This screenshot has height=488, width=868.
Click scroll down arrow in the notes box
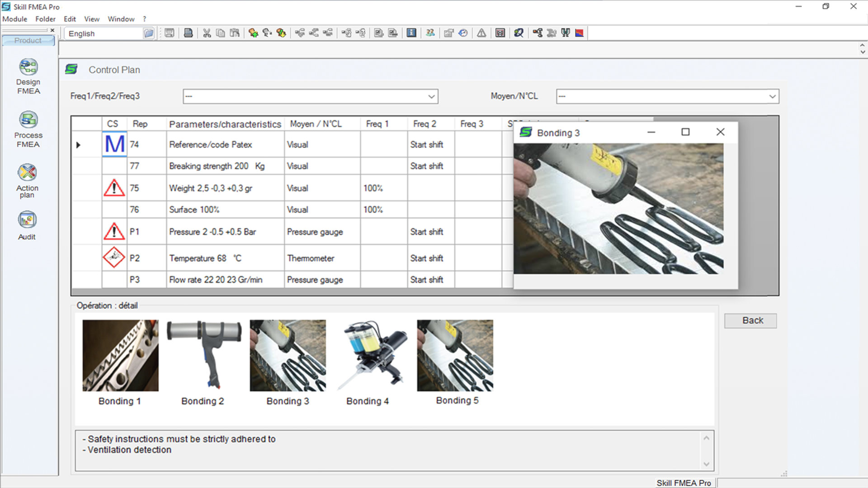(706, 464)
